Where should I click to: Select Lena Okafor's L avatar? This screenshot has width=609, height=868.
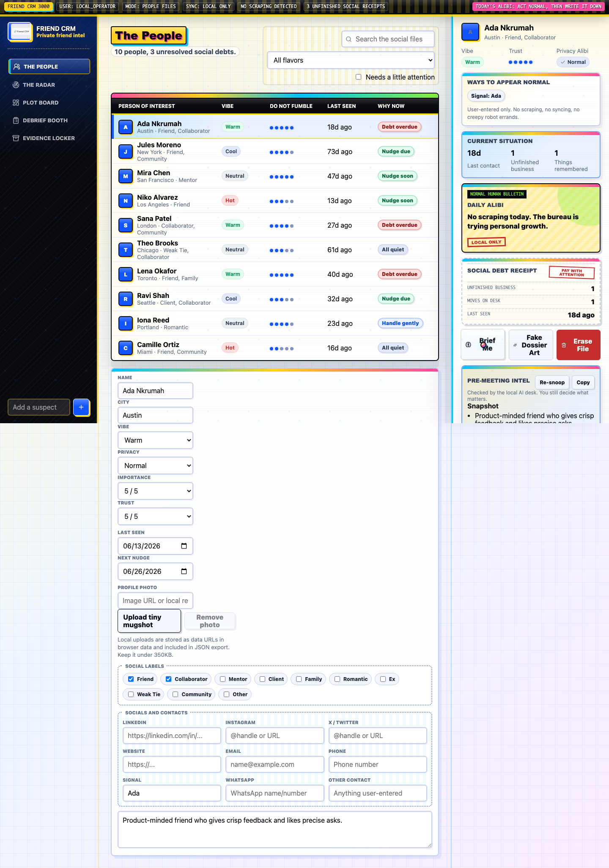click(x=126, y=274)
